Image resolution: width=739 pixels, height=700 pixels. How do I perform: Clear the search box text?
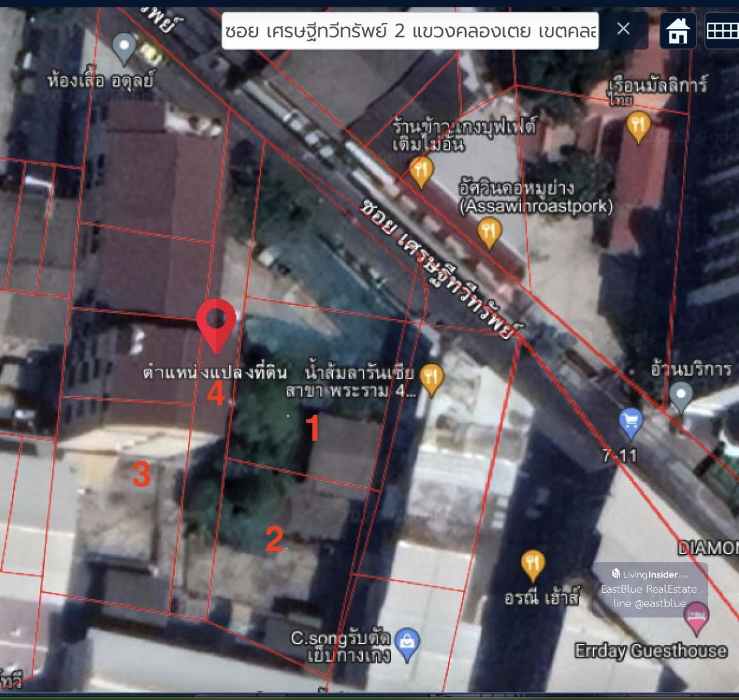pos(623,30)
